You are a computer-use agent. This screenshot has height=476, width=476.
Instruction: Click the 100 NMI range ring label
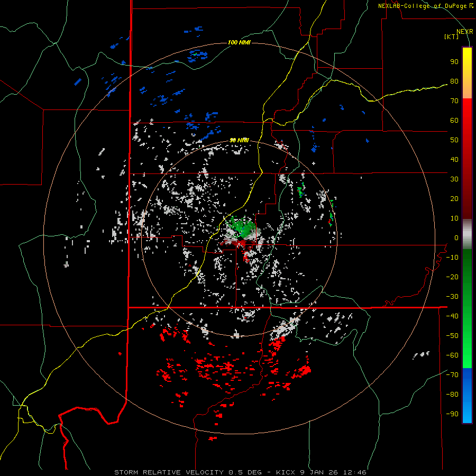click(239, 42)
